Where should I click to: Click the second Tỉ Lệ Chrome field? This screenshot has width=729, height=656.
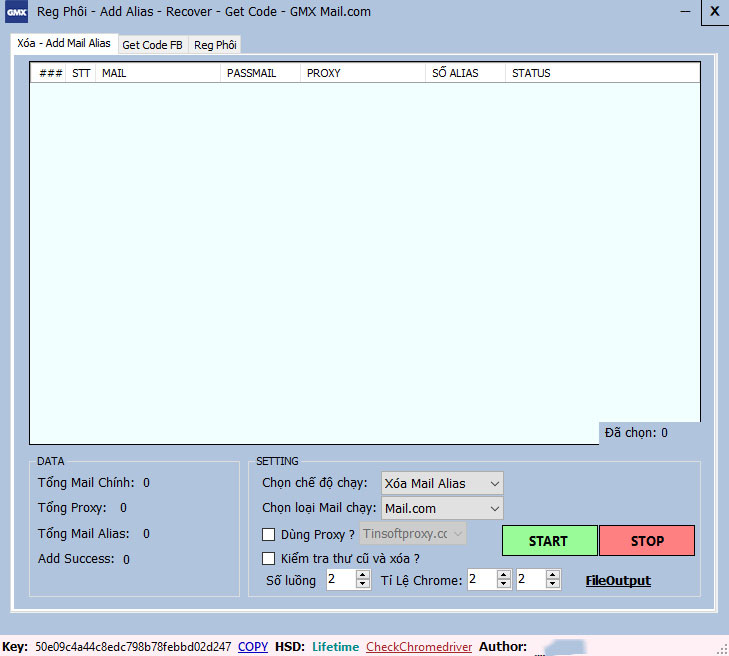coord(531,580)
